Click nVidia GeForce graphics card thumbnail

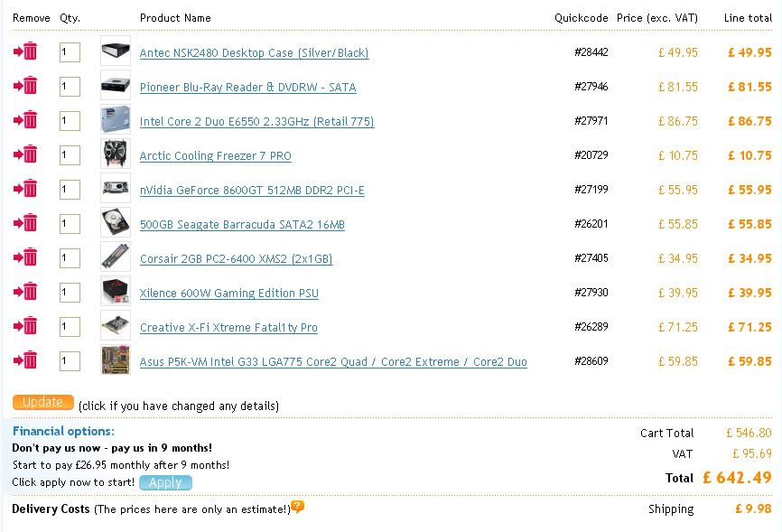116,188
